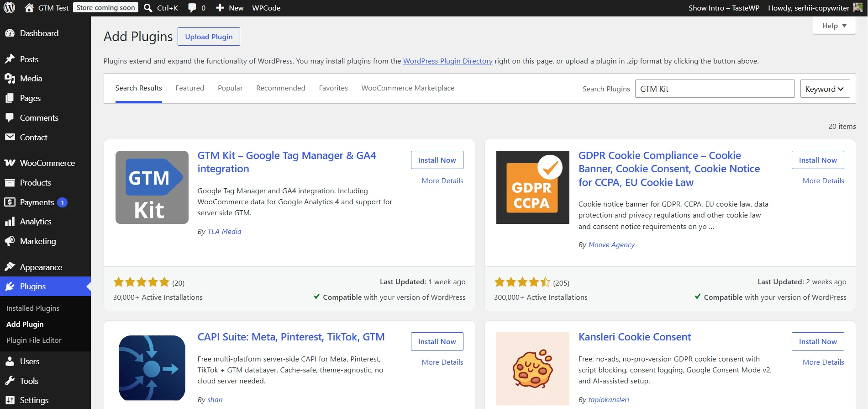Open the user avatar in admin bar
This screenshot has height=409, width=868.
point(858,8)
